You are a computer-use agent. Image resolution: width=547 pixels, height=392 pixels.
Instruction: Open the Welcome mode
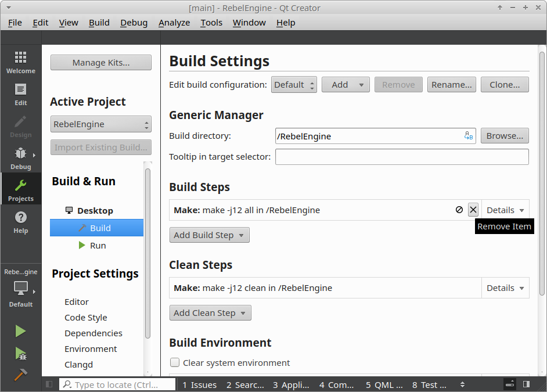pyautogui.click(x=20, y=62)
